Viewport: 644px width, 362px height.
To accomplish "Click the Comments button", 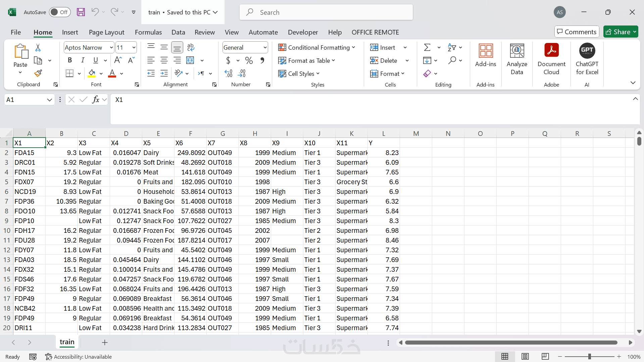I will point(577,32).
